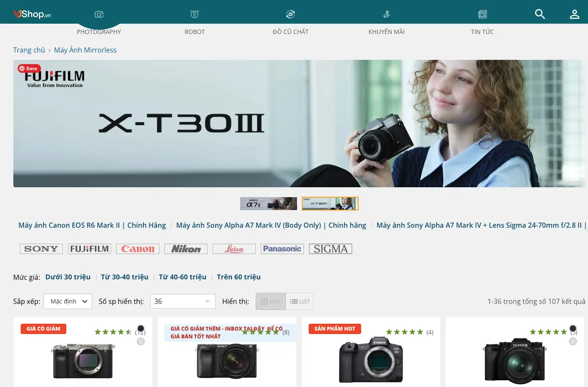Image resolution: width=588 pixels, height=387 pixels.
Task: Open the Fujifilm X-T30 III main banner
Action: 299,124
